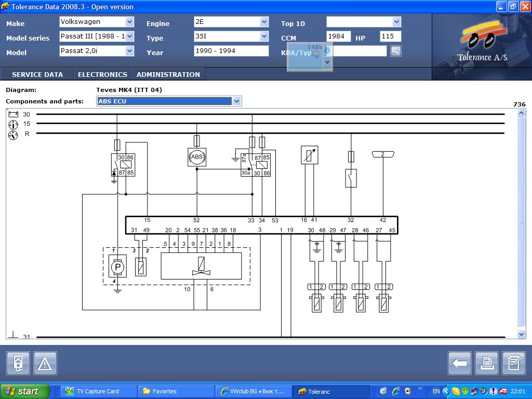Click the ABS warning lamp symbol in diagram

197,157
